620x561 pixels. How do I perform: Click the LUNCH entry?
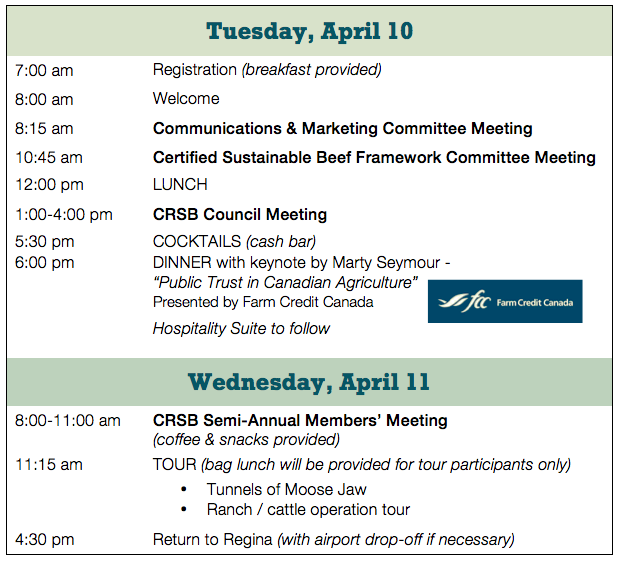tap(180, 185)
